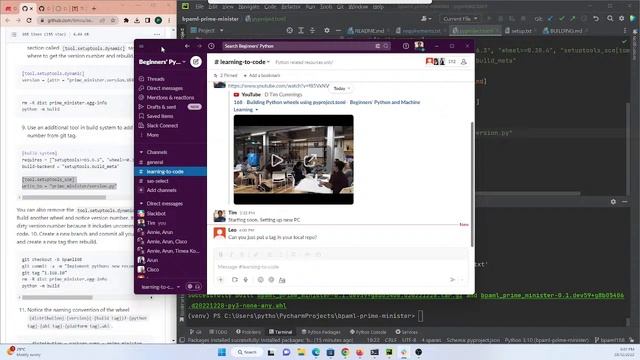Screen dimensions: 640x360
Task: Open the youtube.com watch link
Action: tap(278, 86)
